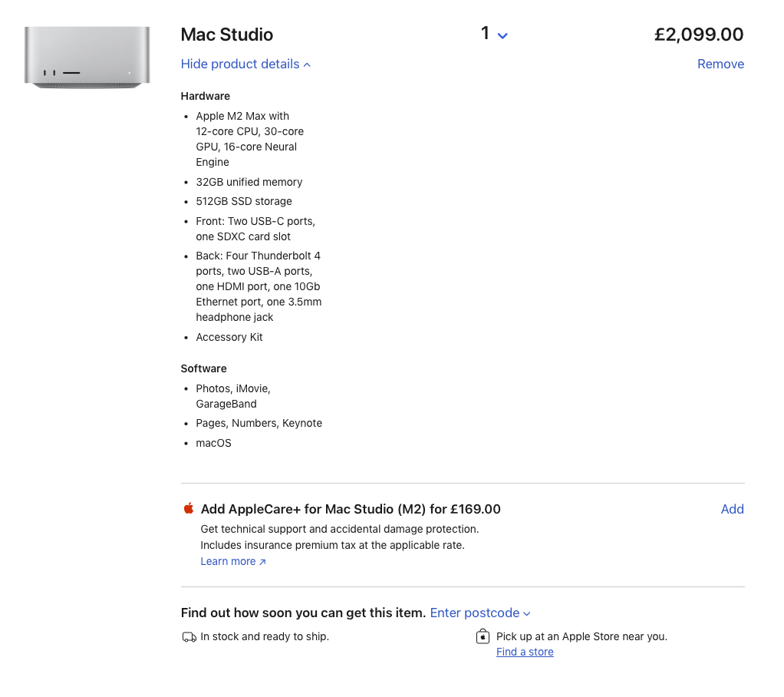Collapse details via Hide product details link
This screenshot has width=784, height=697.
point(240,64)
